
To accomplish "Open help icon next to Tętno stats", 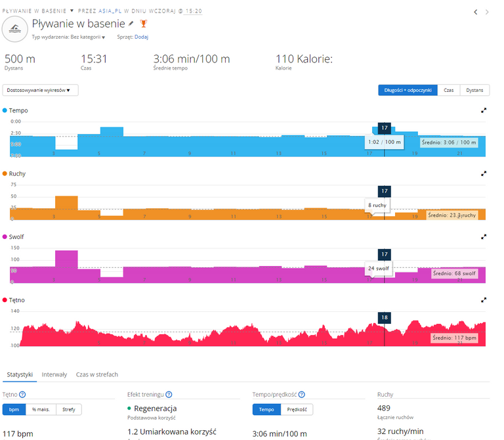I will tap(22, 394).
